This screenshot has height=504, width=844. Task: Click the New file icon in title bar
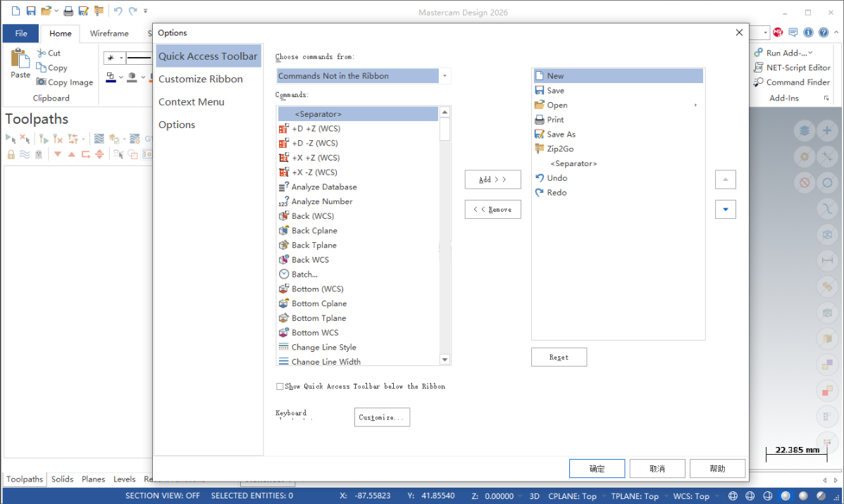coord(15,11)
